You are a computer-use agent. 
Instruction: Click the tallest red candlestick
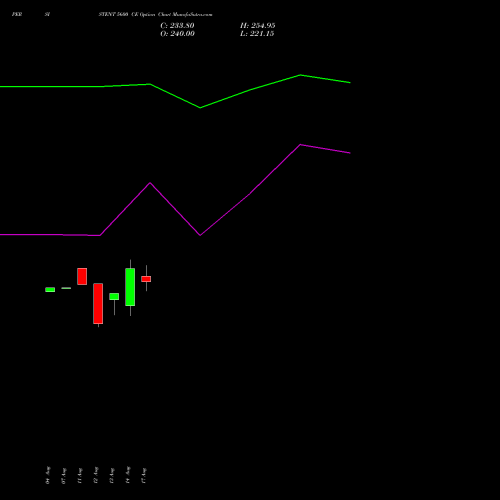98,303
